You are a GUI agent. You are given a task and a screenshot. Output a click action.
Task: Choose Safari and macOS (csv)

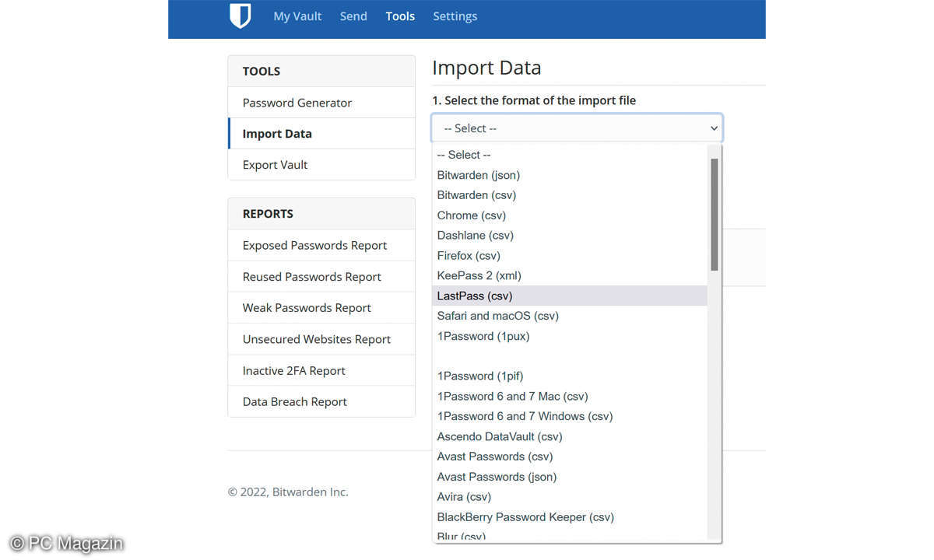[570, 316]
